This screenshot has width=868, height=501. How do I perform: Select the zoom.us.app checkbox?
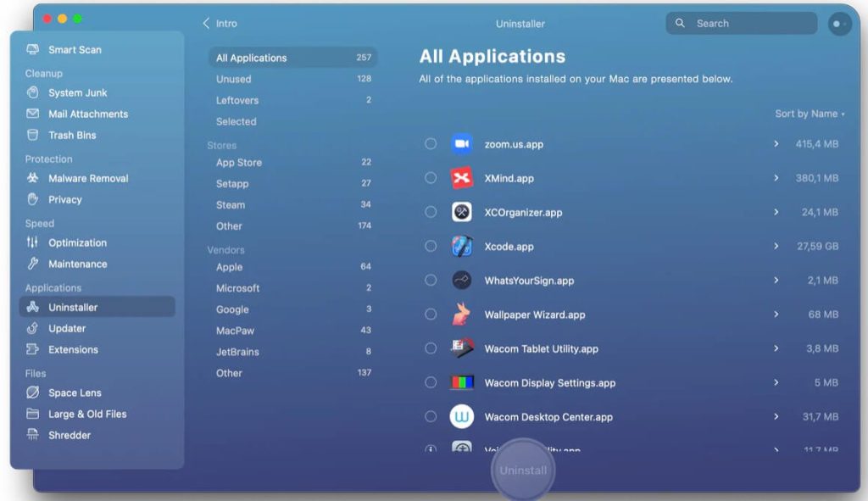pyautogui.click(x=431, y=144)
